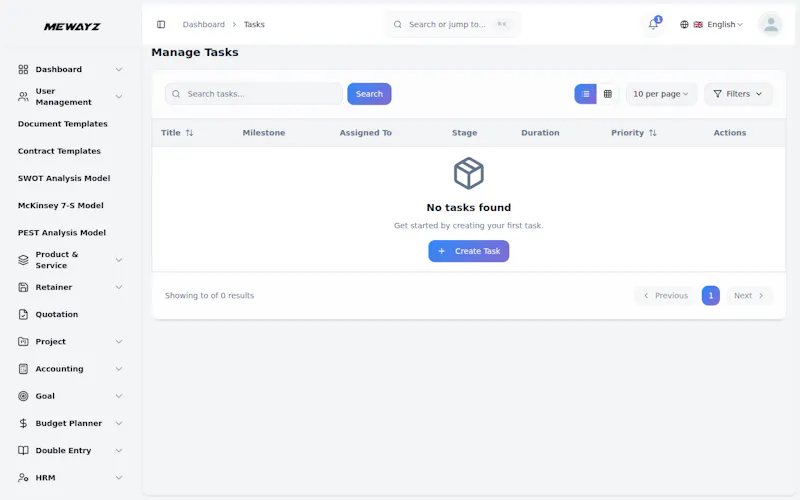Screen dimensions: 800x500
Task: Click the Retainer save icon
Action: (23, 287)
